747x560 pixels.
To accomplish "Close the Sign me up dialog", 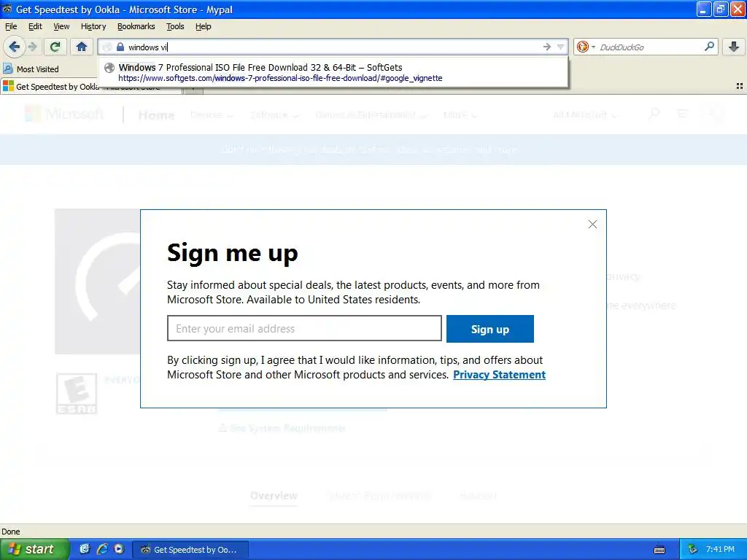I will 592,225.
